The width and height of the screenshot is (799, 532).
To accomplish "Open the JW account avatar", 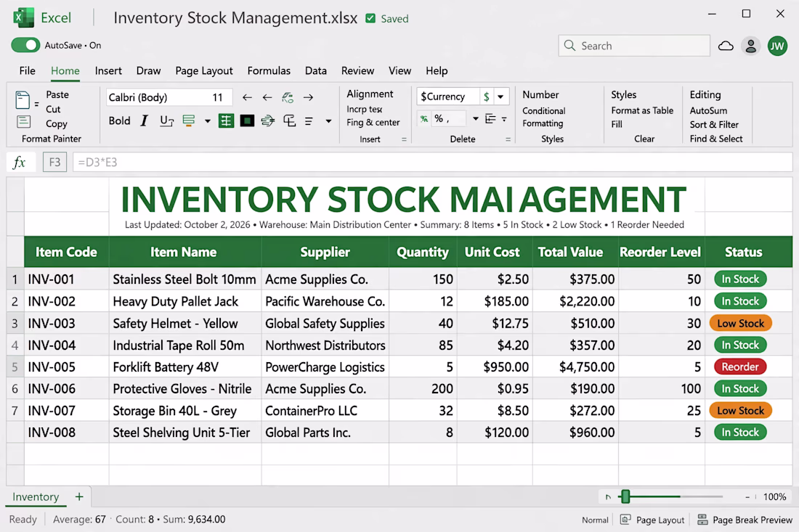I will [777, 46].
